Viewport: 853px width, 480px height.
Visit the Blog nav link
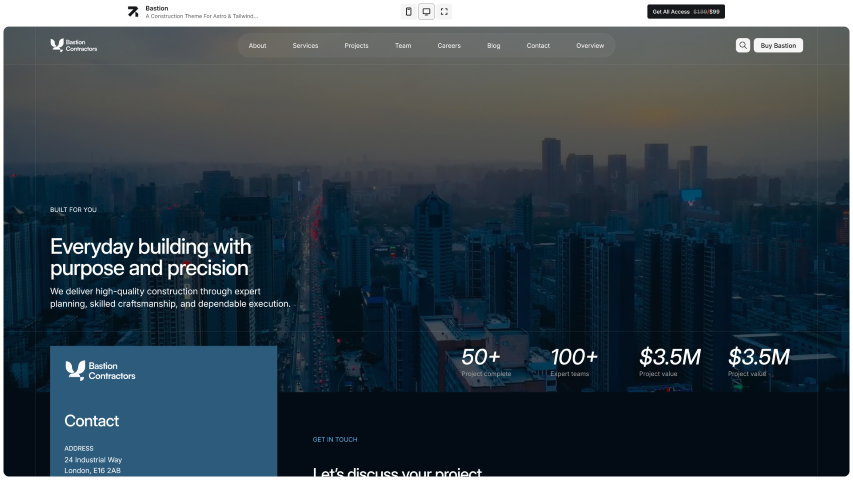(x=493, y=45)
